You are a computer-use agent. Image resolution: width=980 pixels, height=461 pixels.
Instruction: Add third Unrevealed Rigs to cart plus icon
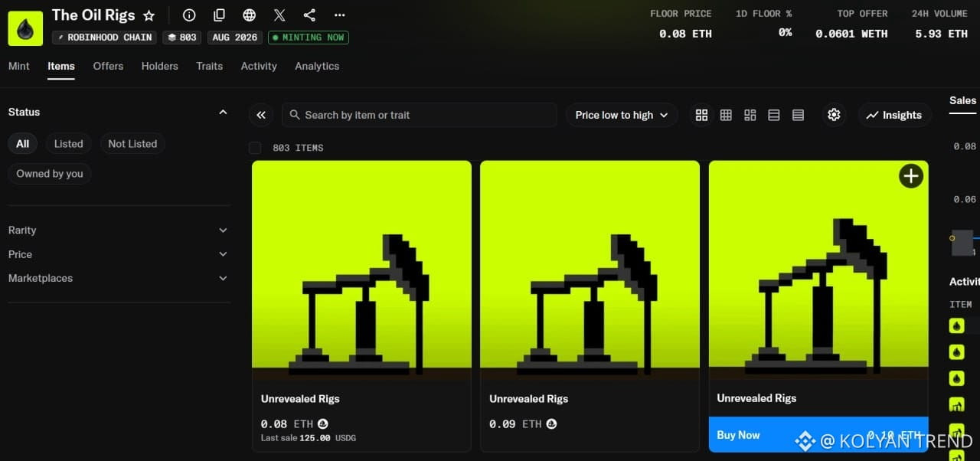coord(910,177)
